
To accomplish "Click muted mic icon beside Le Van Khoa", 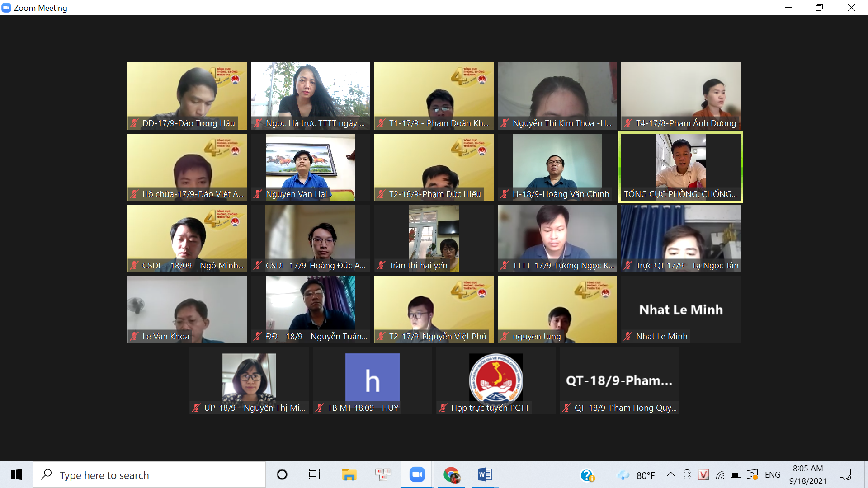I will pyautogui.click(x=134, y=336).
